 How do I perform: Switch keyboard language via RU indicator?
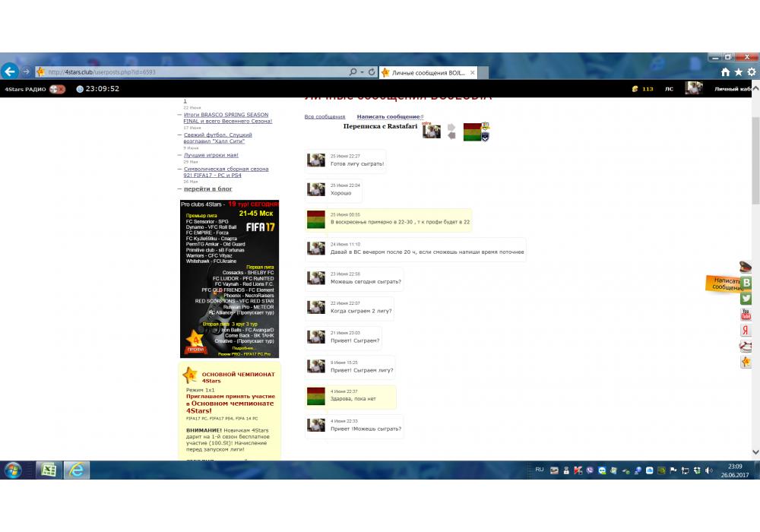click(x=540, y=470)
